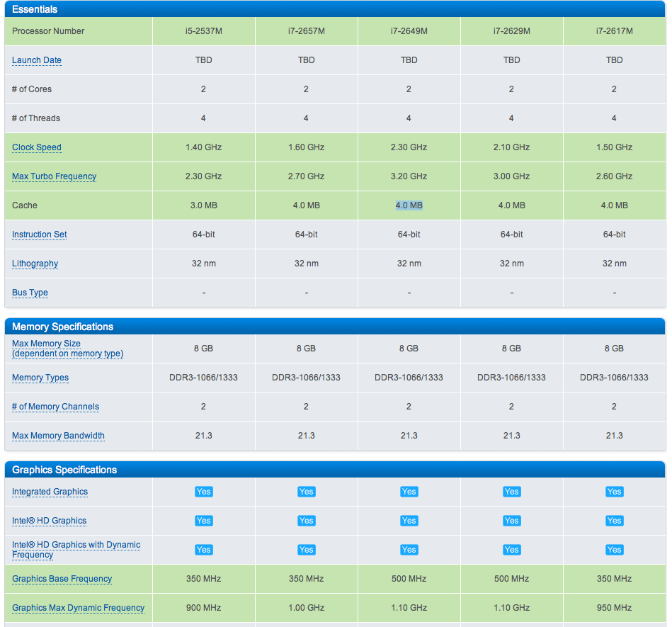Click the 900 MHz graphics max frequency

tap(203, 608)
